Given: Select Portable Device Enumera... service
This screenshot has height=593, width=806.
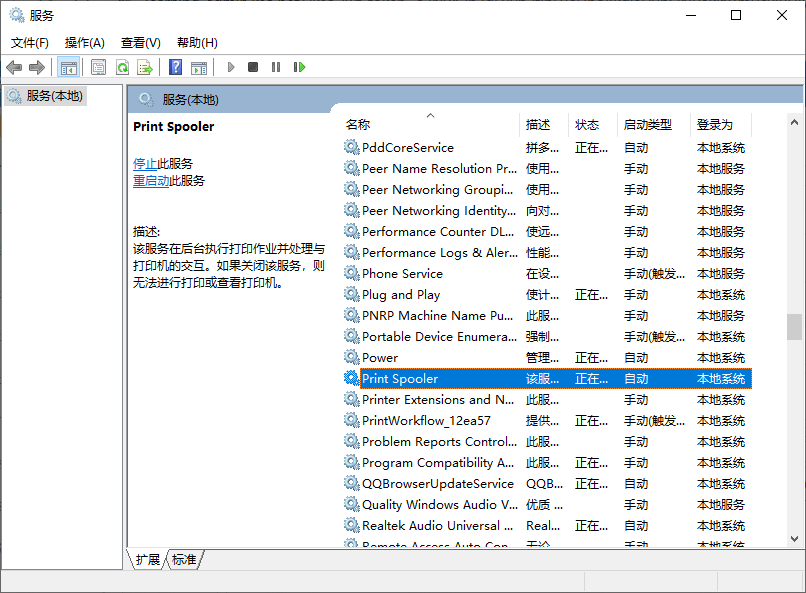Looking at the screenshot, I should (x=439, y=337).
